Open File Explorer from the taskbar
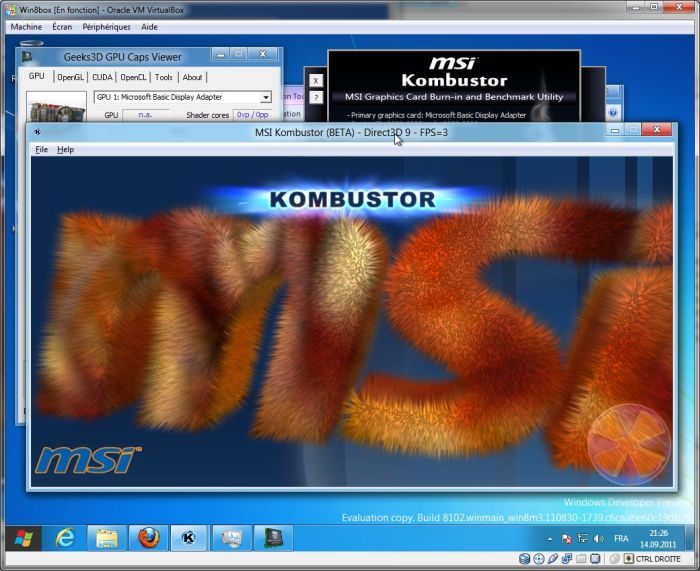The height and width of the screenshot is (571, 700). [107, 538]
